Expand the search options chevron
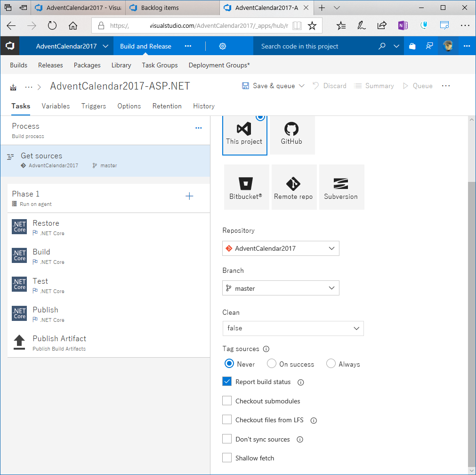 tap(396, 46)
